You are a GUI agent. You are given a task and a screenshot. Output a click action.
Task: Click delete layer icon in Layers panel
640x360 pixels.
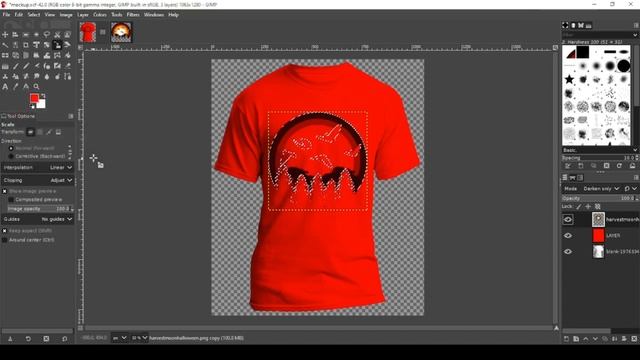pos(634,339)
